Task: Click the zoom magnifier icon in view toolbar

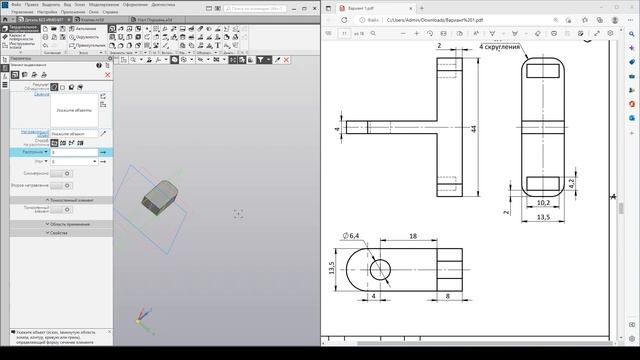Action: [x=133, y=60]
